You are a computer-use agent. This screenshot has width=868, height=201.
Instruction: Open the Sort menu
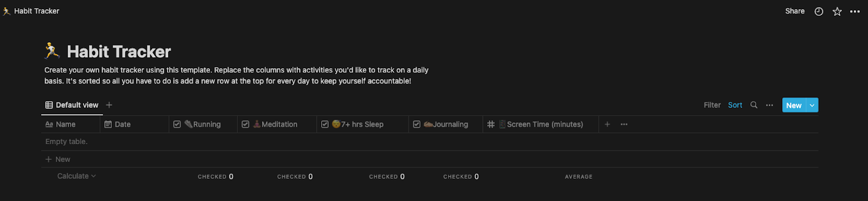(735, 105)
